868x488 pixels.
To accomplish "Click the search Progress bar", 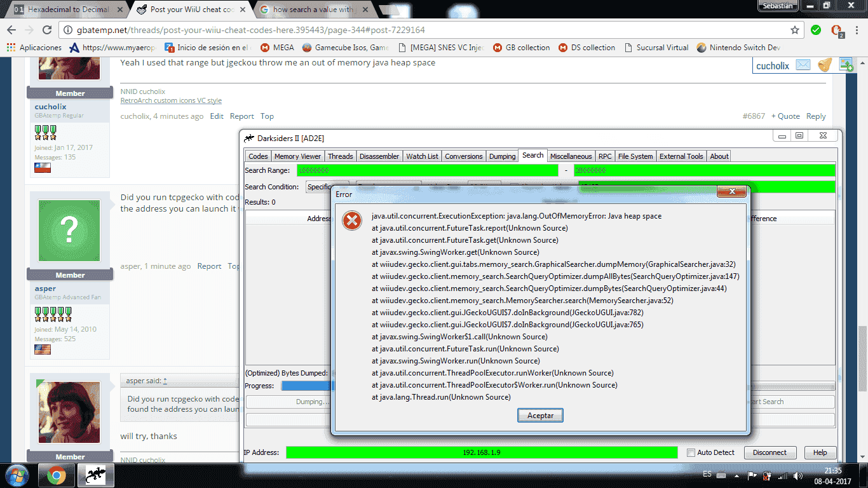I will click(558, 386).
